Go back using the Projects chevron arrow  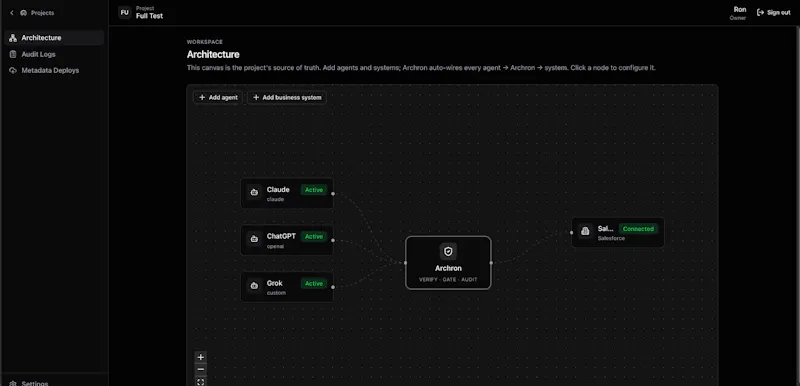tap(12, 13)
